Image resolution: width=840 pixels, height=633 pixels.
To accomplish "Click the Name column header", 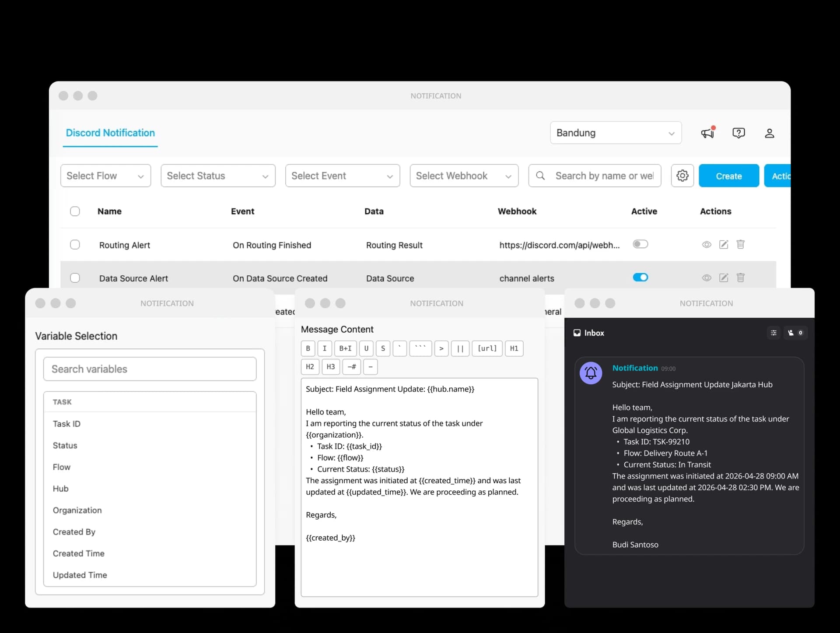I will [109, 211].
